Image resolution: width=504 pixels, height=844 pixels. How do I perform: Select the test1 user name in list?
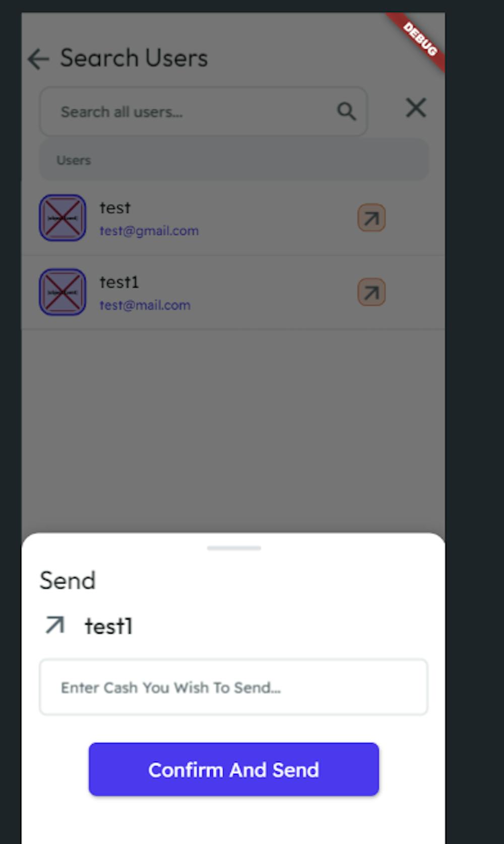119,282
